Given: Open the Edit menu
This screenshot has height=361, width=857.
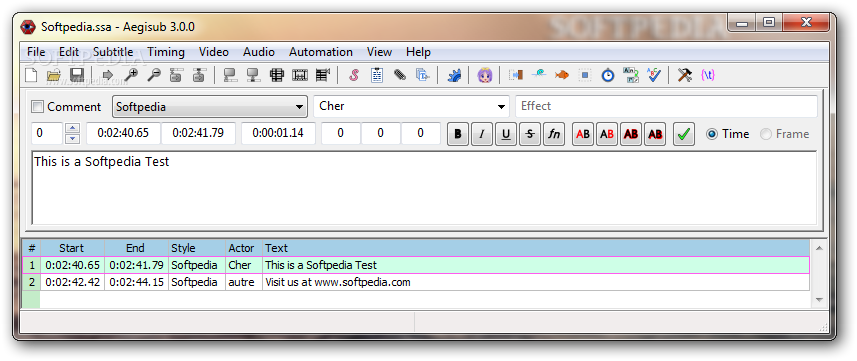Looking at the screenshot, I should [x=69, y=52].
